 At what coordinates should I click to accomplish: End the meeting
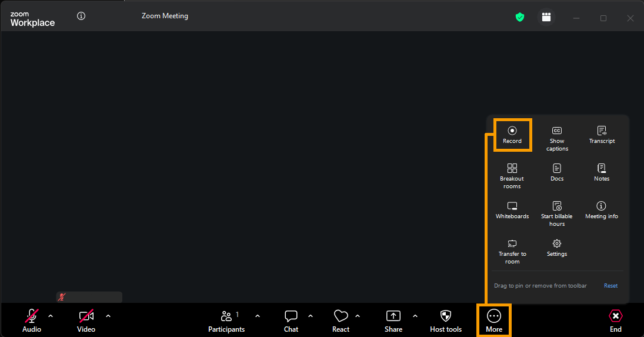pyautogui.click(x=615, y=321)
